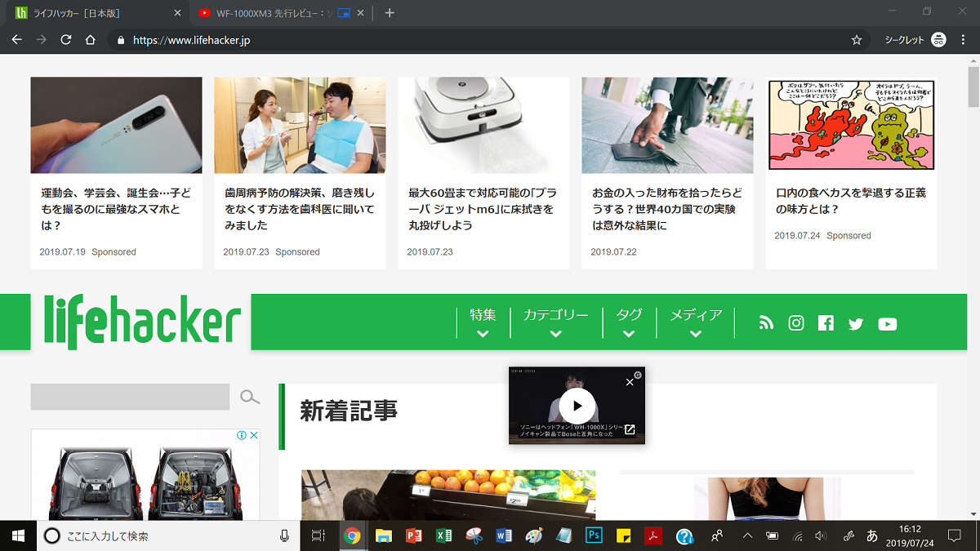Viewport: 980px width, 551px height.
Task: Open lifehacker's YouTube icon
Action: pyautogui.click(x=888, y=324)
